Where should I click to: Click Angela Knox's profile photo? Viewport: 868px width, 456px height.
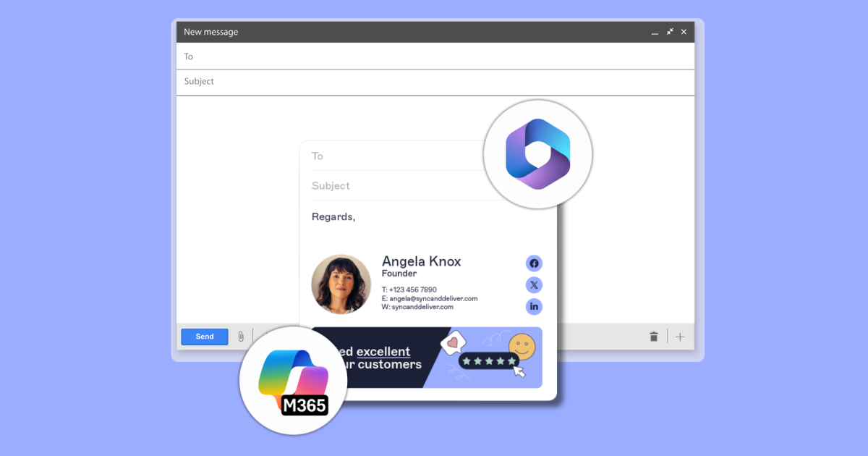(x=341, y=284)
